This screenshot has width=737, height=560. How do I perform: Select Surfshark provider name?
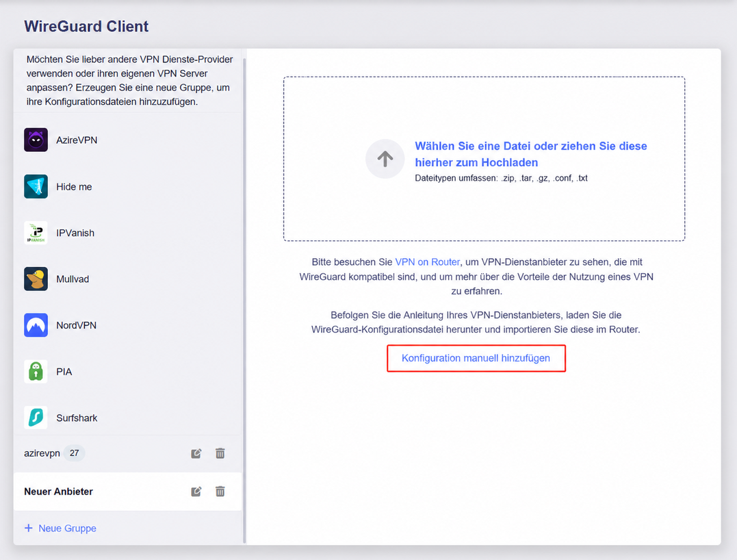click(77, 418)
